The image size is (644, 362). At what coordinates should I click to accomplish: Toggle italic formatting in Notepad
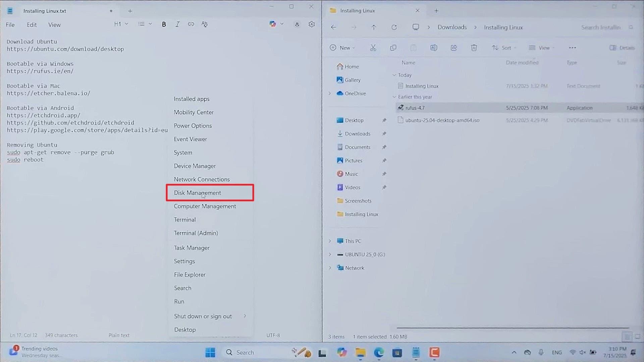(177, 24)
